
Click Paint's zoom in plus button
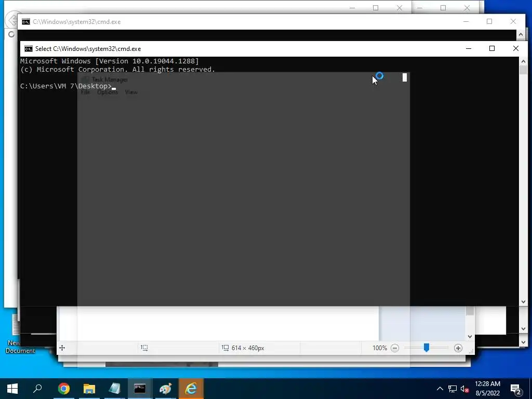point(458,348)
